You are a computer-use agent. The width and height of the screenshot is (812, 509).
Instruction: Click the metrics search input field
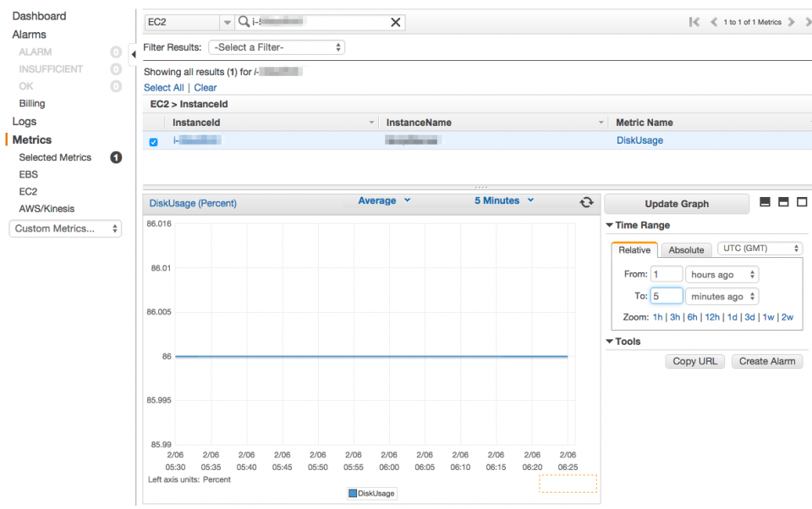[320, 22]
